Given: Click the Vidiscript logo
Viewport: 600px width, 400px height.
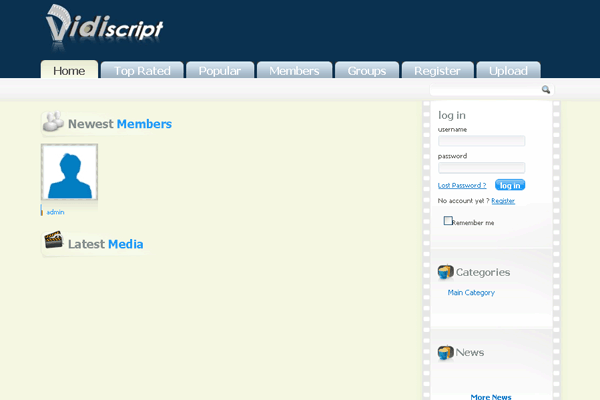Looking at the screenshot, I should pos(104,26).
